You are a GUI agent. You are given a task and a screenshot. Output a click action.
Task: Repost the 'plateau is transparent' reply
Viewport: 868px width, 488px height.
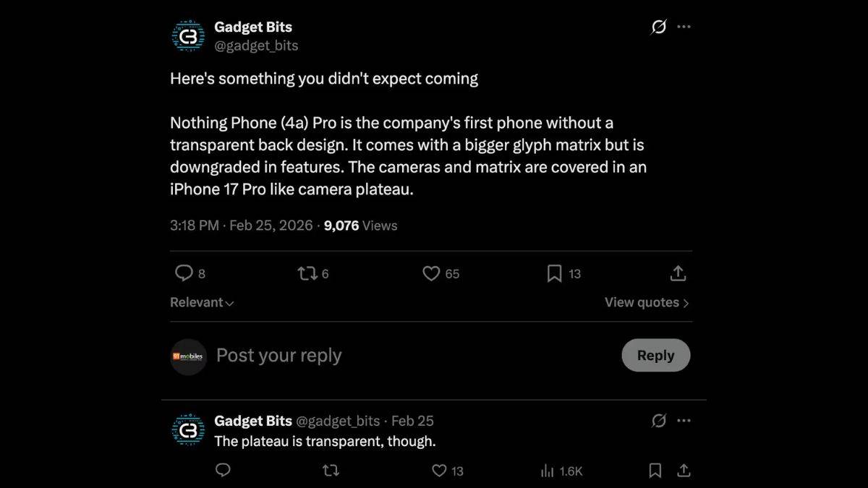[331, 471]
